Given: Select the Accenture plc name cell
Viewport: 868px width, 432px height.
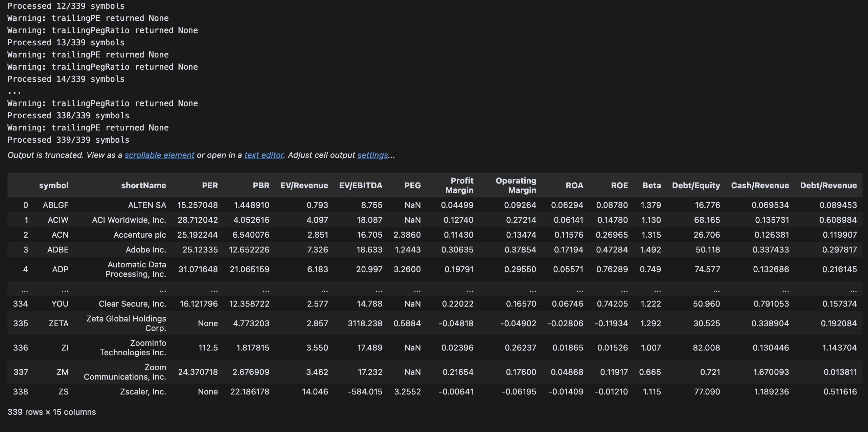Looking at the screenshot, I should coord(140,235).
